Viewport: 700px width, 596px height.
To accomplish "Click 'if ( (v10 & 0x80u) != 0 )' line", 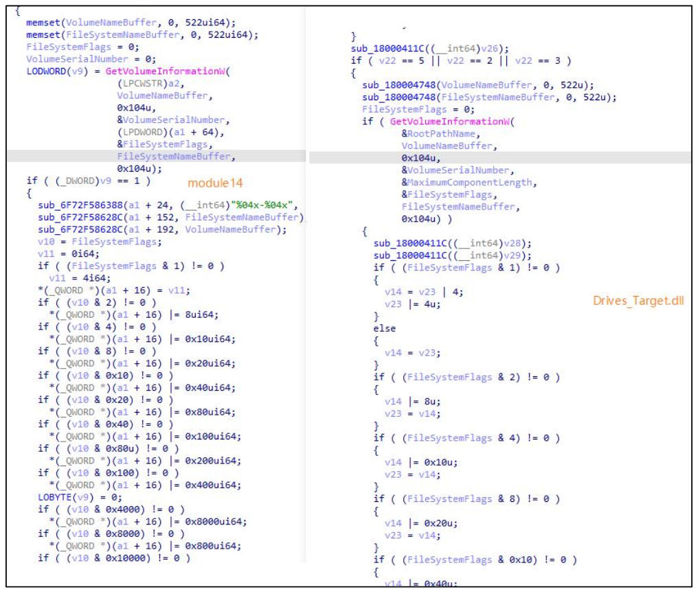I will [108, 449].
